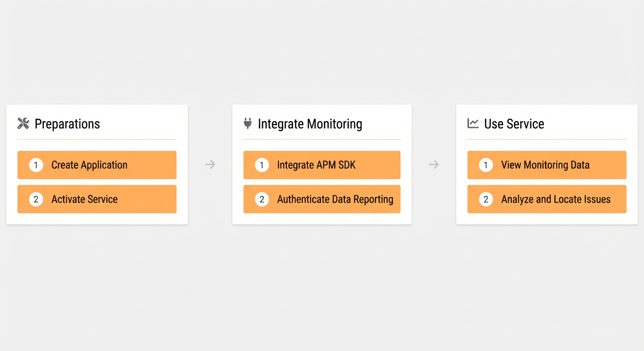Open the Analyze and Locate Issues step
Viewport: 644px width, 351px height.
547,199
